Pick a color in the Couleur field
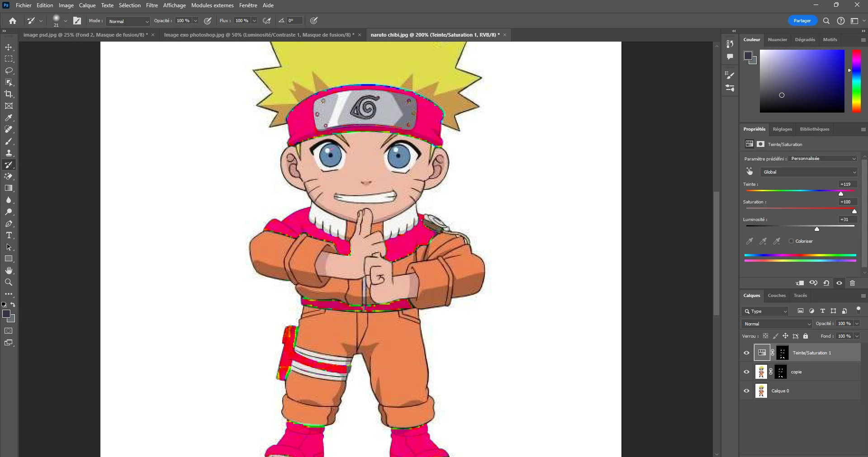This screenshot has width=868, height=457. (x=802, y=81)
